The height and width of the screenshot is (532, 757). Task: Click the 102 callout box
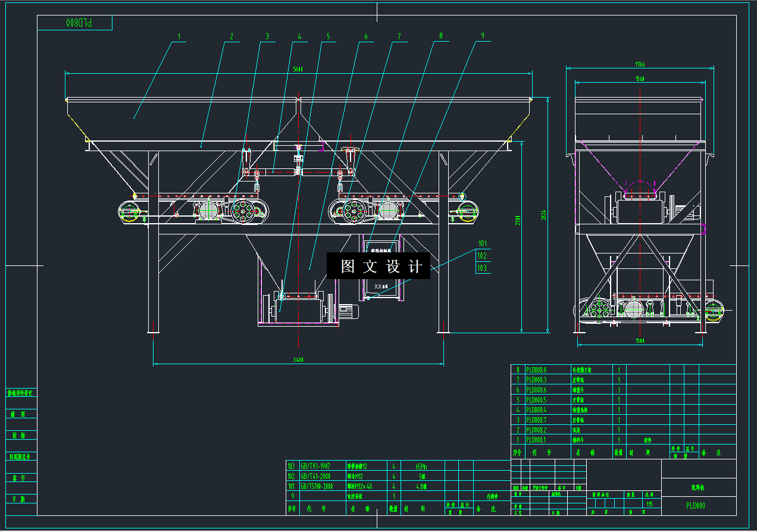click(x=483, y=256)
